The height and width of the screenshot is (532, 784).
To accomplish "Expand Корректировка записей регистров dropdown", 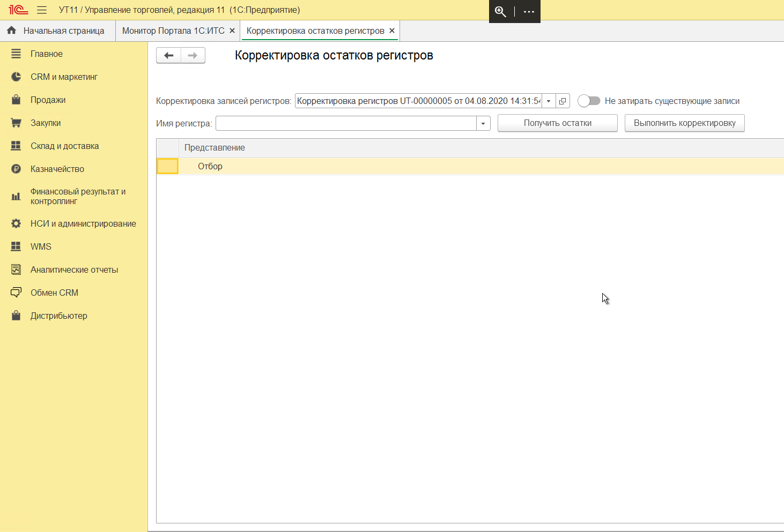I will [x=549, y=101].
